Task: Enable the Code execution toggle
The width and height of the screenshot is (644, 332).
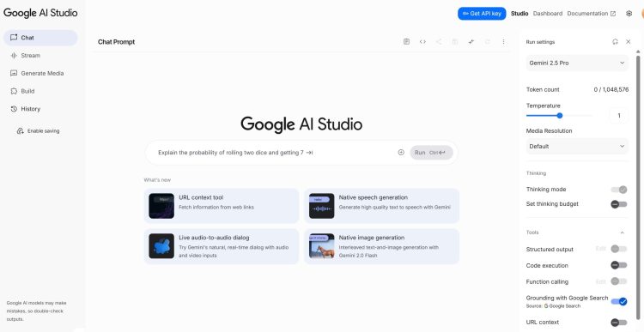Action: click(x=619, y=265)
